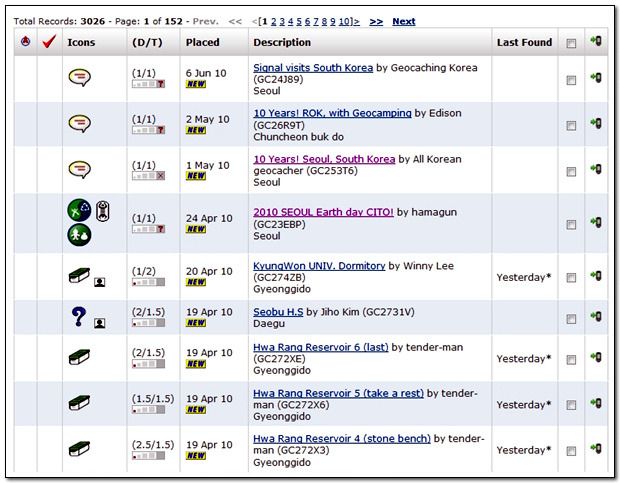Check the box for KyungWon UNIV. Dormitory

(x=571, y=278)
